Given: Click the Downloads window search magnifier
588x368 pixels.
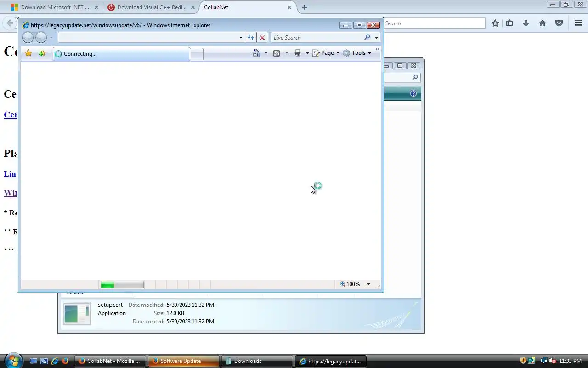Looking at the screenshot, I should pyautogui.click(x=415, y=78).
